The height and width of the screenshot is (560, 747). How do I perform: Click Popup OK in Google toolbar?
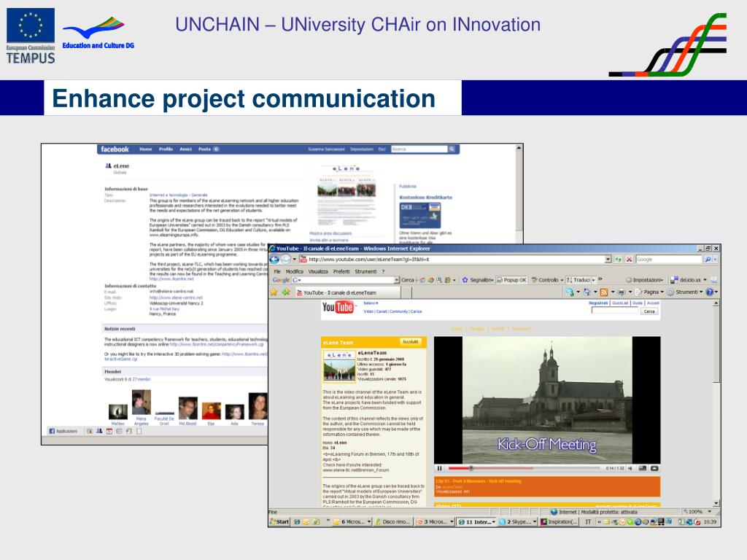(x=511, y=280)
